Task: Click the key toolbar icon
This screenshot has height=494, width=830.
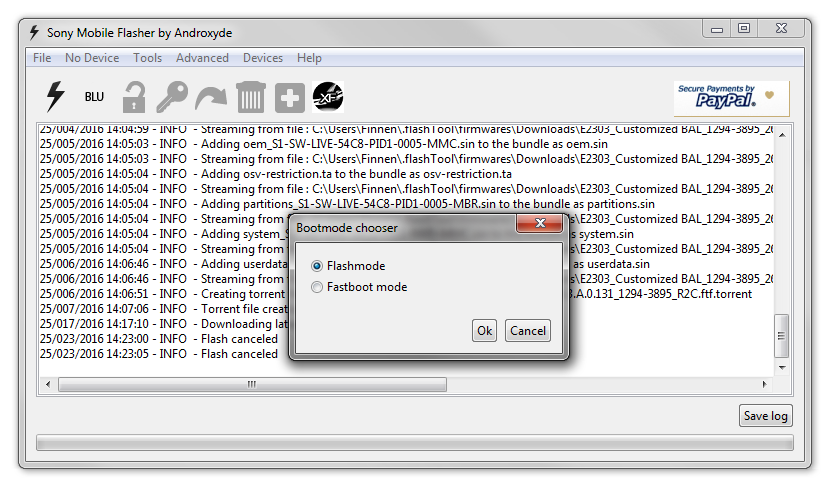Action: 172,97
